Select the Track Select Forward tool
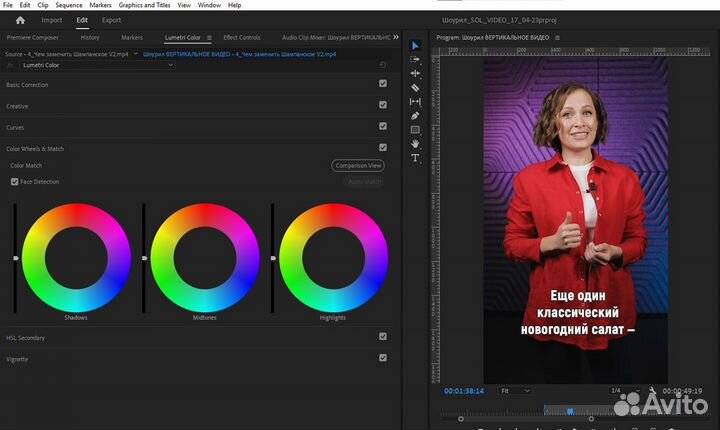 tap(415, 59)
